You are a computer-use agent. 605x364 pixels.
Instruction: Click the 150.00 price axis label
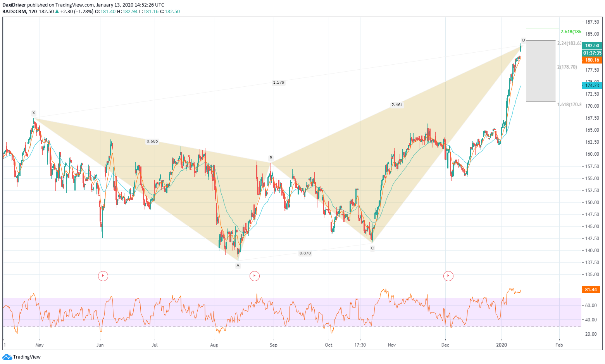[x=592, y=203]
